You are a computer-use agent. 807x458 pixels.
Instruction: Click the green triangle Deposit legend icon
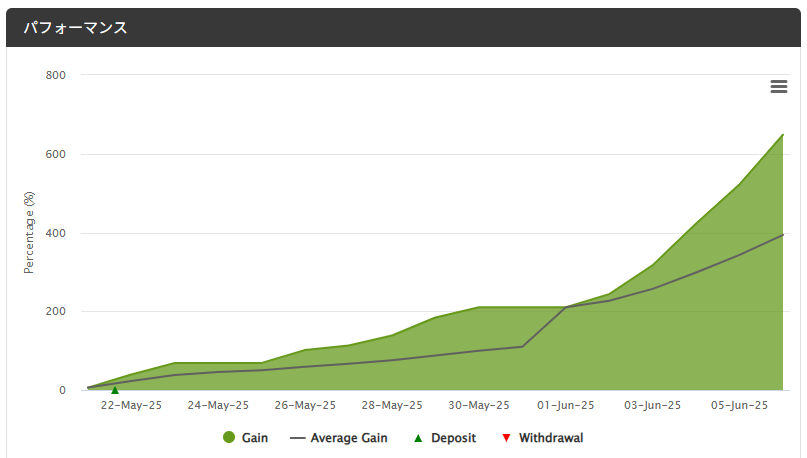coord(418,438)
